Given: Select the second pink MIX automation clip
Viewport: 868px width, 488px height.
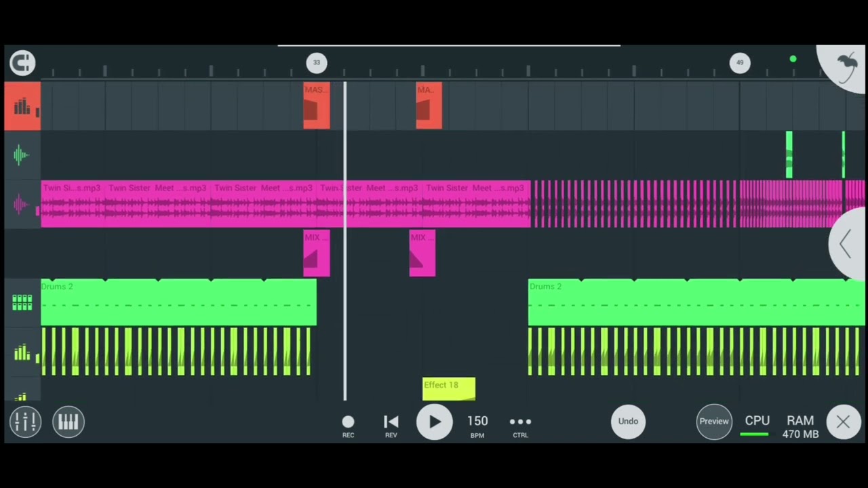Looking at the screenshot, I should click(422, 253).
